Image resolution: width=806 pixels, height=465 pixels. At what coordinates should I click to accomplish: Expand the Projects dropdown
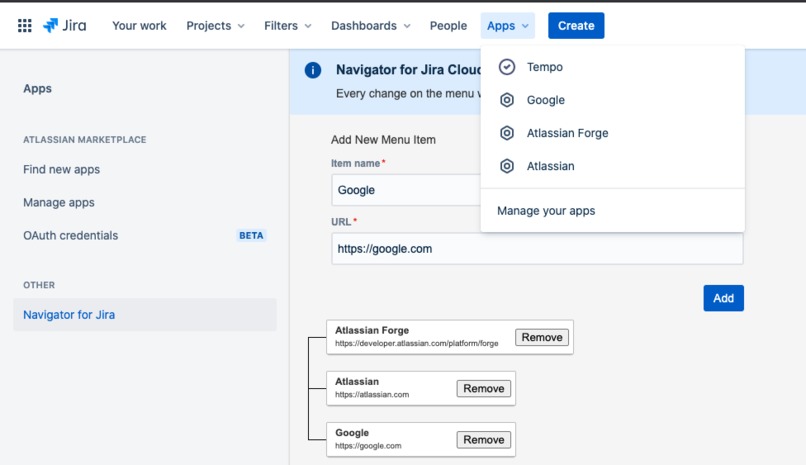pos(215,26)
